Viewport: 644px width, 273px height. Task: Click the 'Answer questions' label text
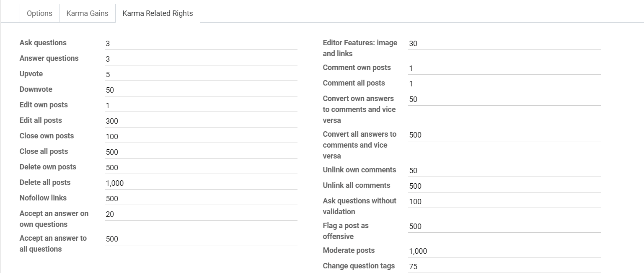[x=49, y=58]
